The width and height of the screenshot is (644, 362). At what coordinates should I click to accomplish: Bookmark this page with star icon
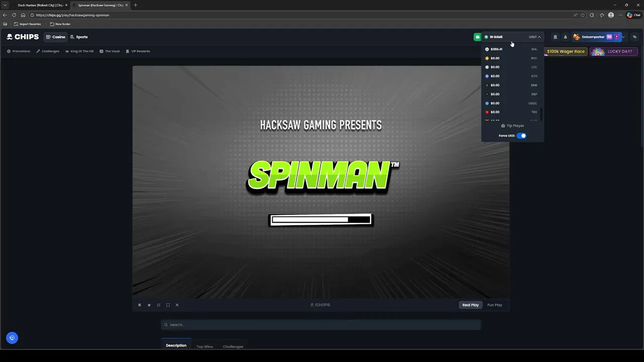pyautogui.click(x=583, y=15)
